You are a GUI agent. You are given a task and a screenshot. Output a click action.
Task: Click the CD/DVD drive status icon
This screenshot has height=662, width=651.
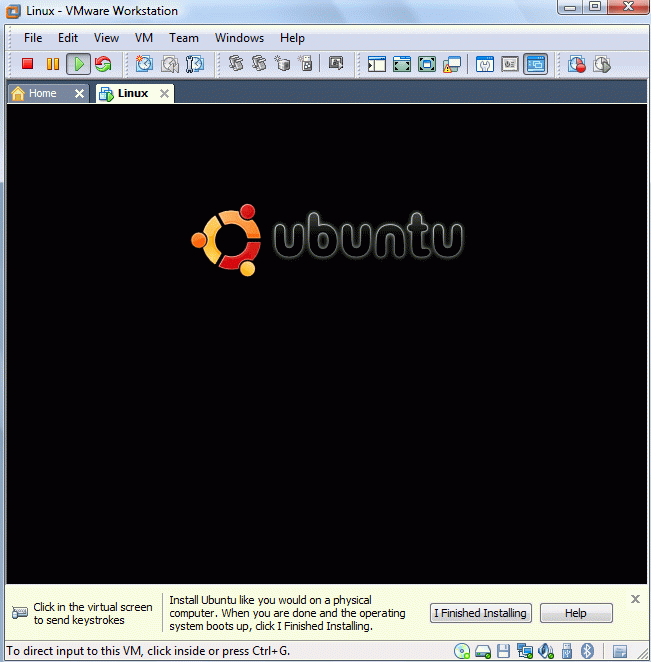[x=462, y=651]
